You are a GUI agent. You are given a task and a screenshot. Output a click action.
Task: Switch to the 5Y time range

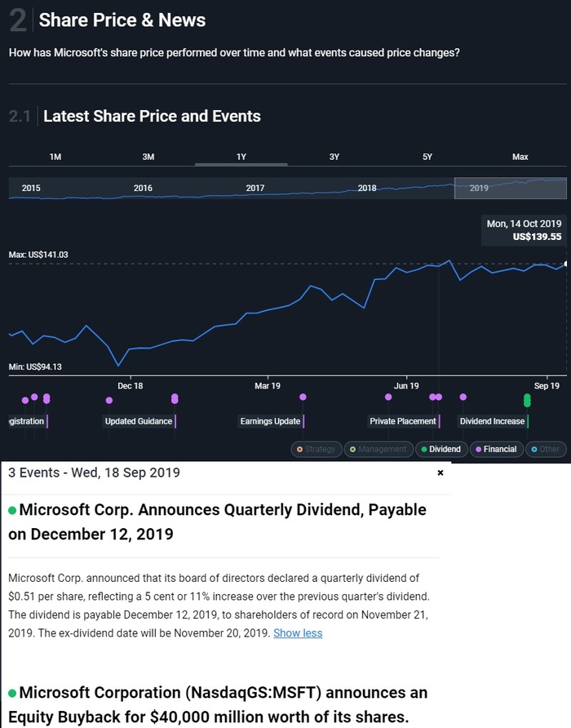coord(427,157)
